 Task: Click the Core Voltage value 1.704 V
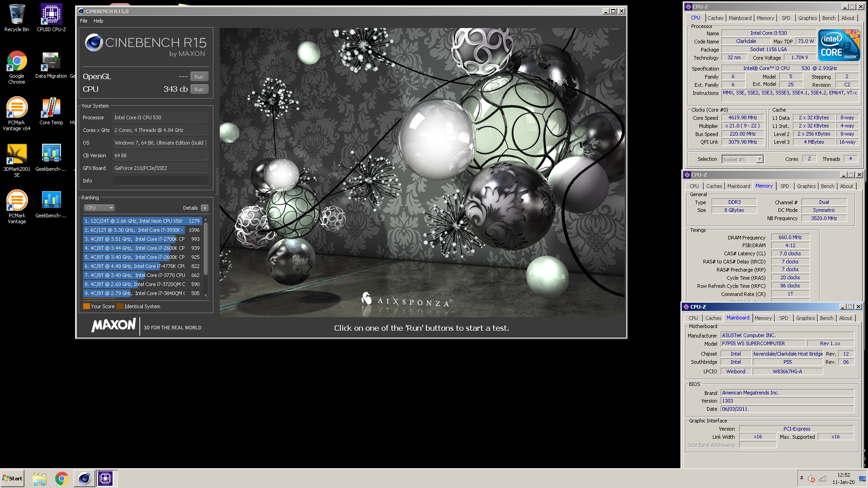point(799,57)
